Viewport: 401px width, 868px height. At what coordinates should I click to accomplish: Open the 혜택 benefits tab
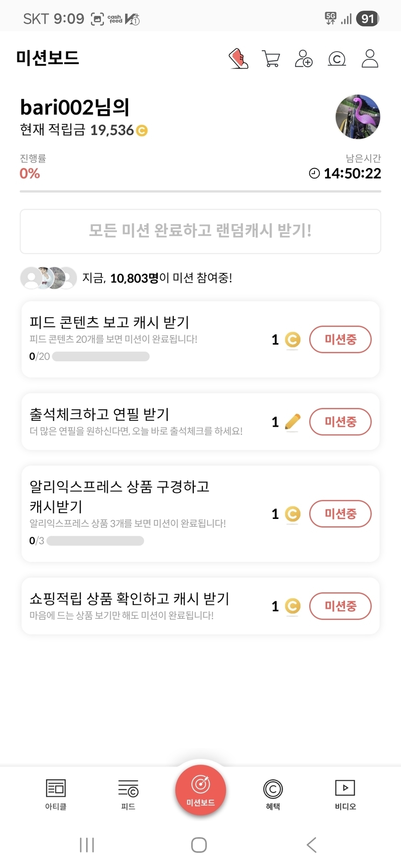click(x=273, y=794)
